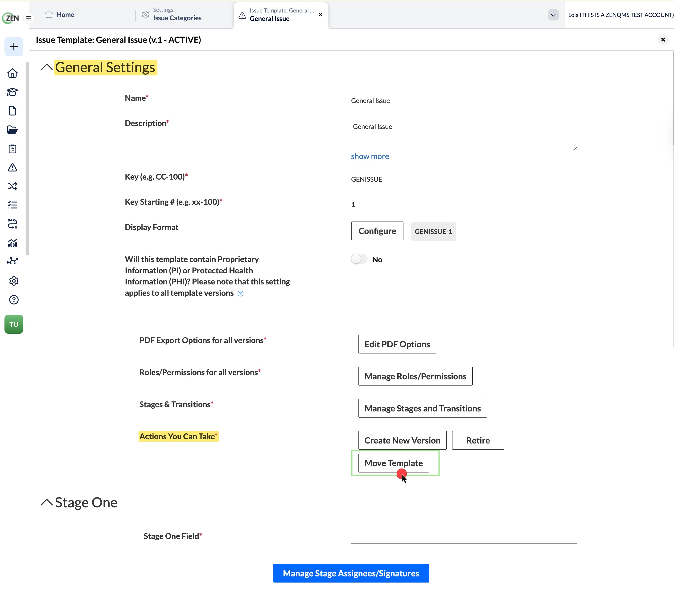Collapse the General Settings section
674x616 pixels.
47,68
